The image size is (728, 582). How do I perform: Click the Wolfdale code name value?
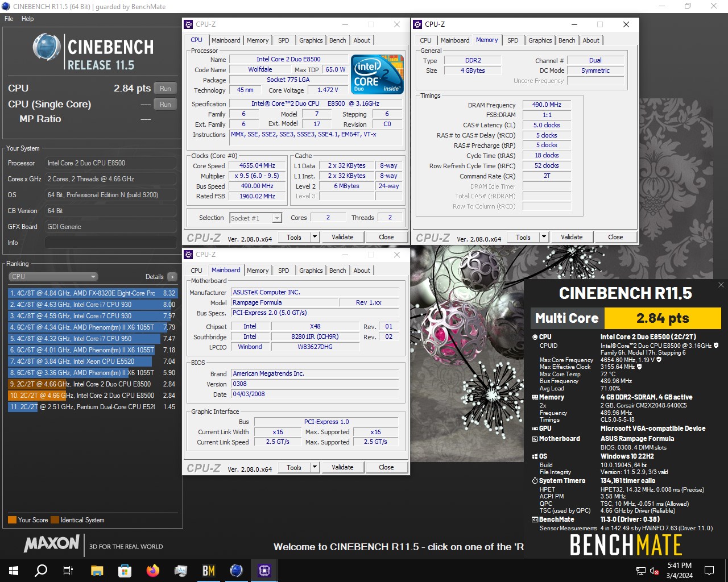coord(260,69)
